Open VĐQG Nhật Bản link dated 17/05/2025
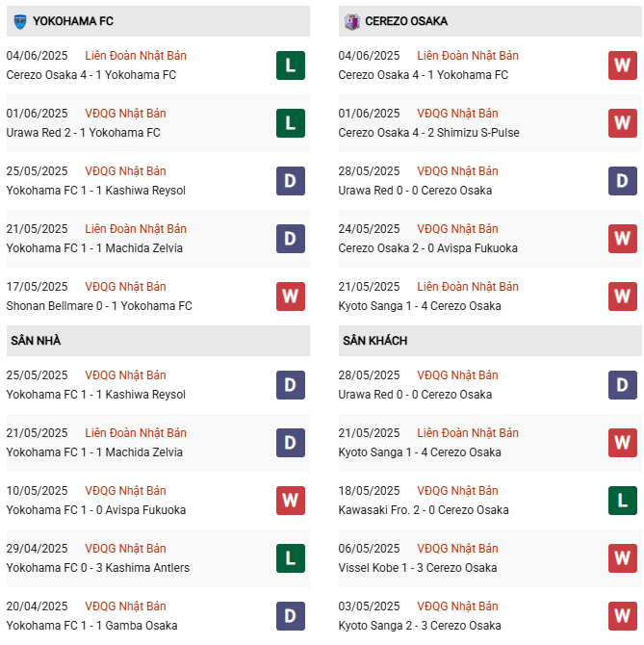This screenshot has width=644, height=645. (125, 286)
